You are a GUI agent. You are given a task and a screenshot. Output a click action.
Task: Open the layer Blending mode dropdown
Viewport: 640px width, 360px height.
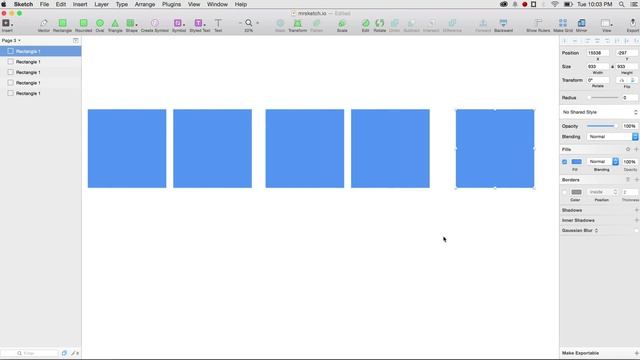pyautogui.click(x=612, y=137)
